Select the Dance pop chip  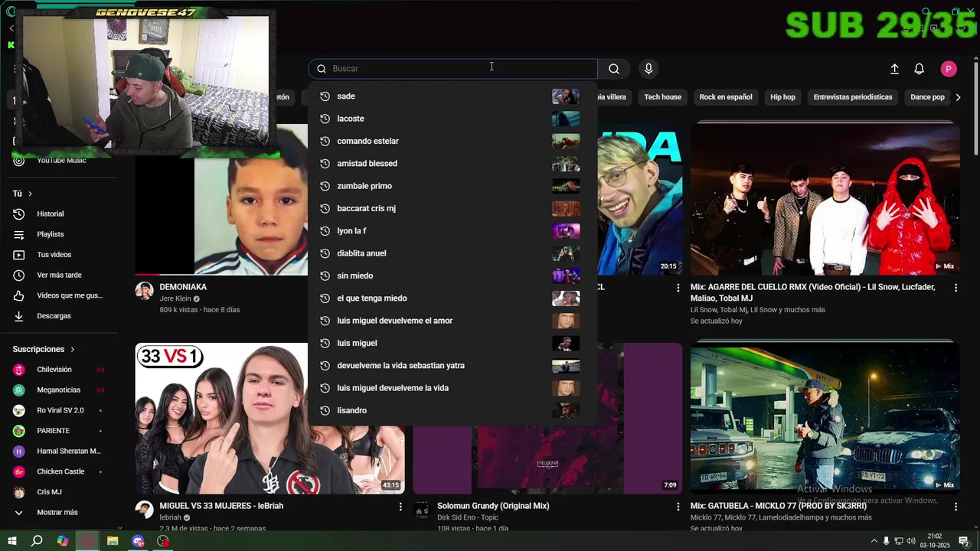[x=927, y=97]
